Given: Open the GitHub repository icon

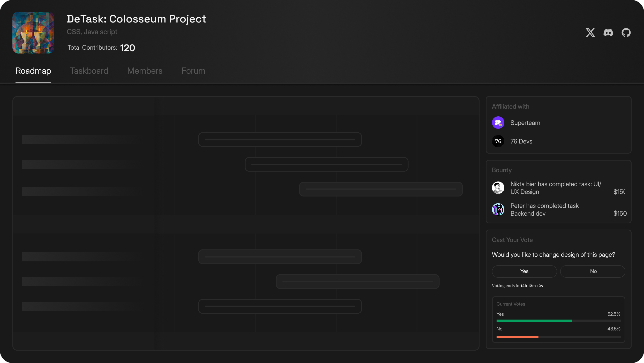Looking at the screenshot, I should (x=626, y=33).
